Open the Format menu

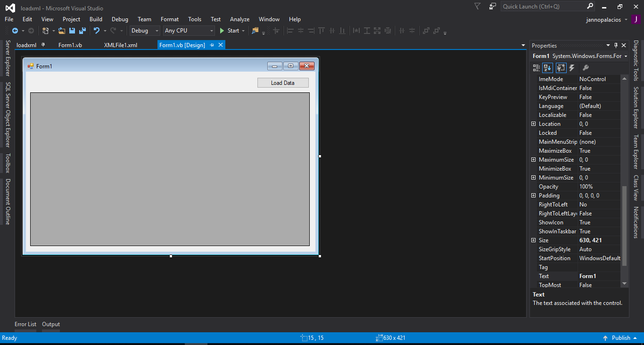tap(170, 19)
